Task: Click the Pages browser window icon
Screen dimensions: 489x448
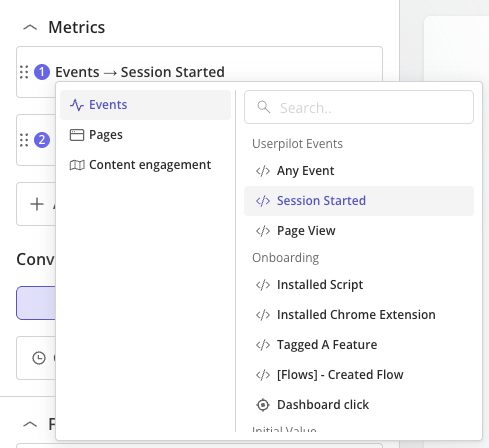Action: coord(77,135)
